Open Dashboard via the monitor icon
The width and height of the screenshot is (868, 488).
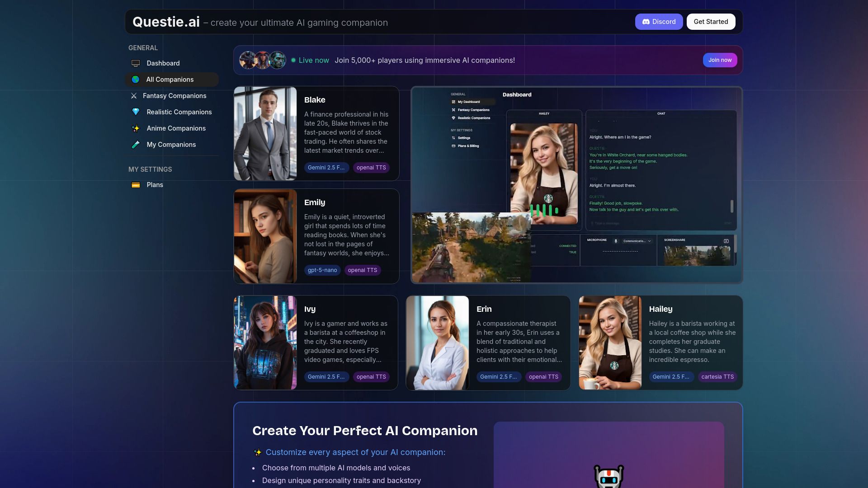pos(136,63)
